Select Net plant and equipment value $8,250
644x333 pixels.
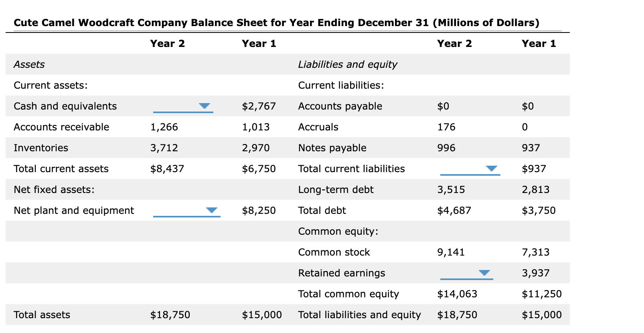pyautogui.click(x=259, y=211)
